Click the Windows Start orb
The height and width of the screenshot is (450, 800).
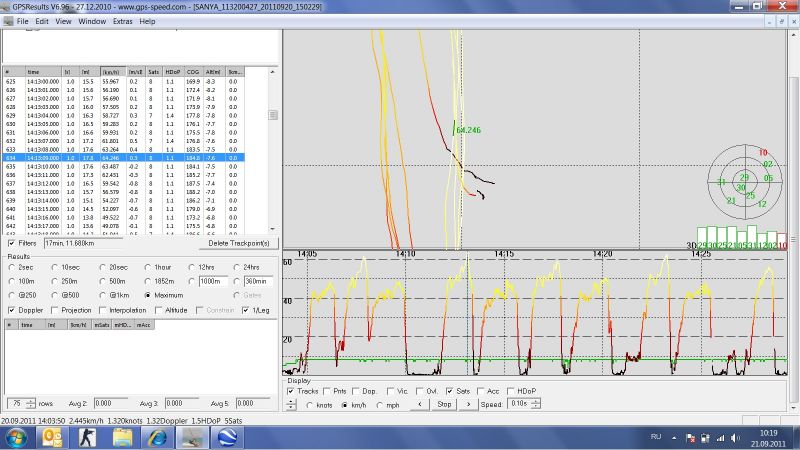point(16,438)
